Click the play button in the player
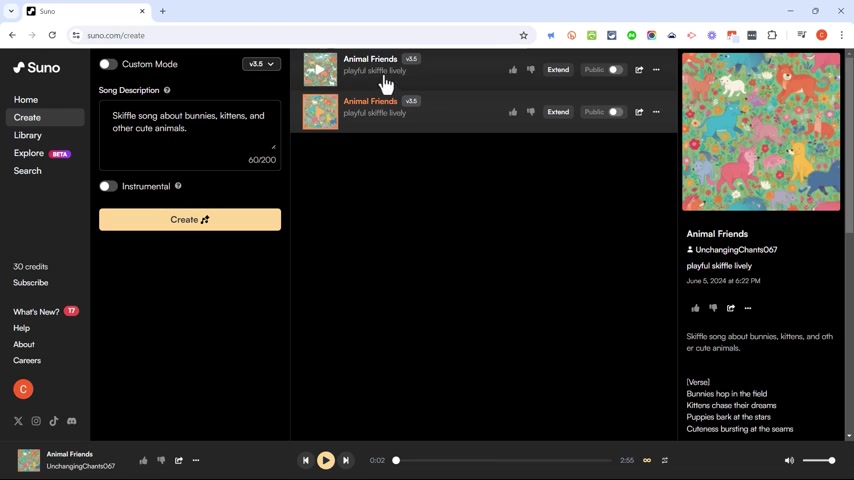This screenshot has height=480, width=854. pos(326,460)
